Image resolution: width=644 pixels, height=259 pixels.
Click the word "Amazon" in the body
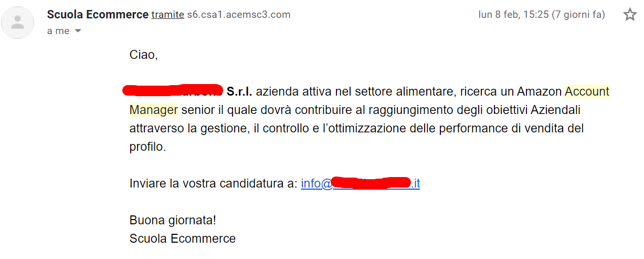(x=539, y=91)
